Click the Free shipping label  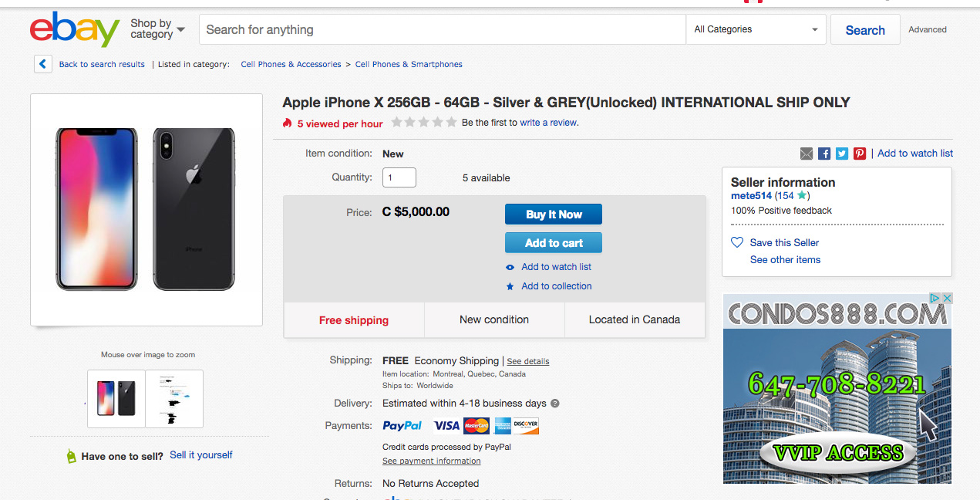point(354,320)
